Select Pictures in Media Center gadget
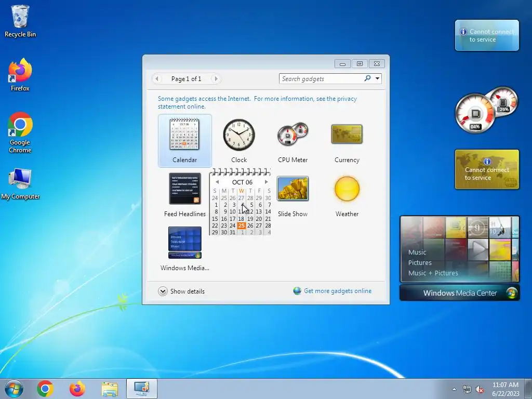The width and height of the screenshot is (532, 399). (x=420, y=262)
